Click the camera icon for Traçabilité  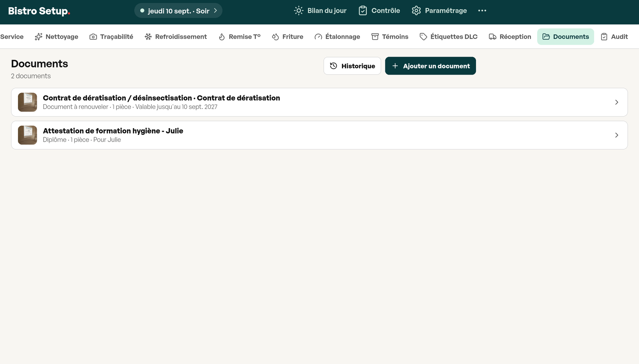[93, 37]
